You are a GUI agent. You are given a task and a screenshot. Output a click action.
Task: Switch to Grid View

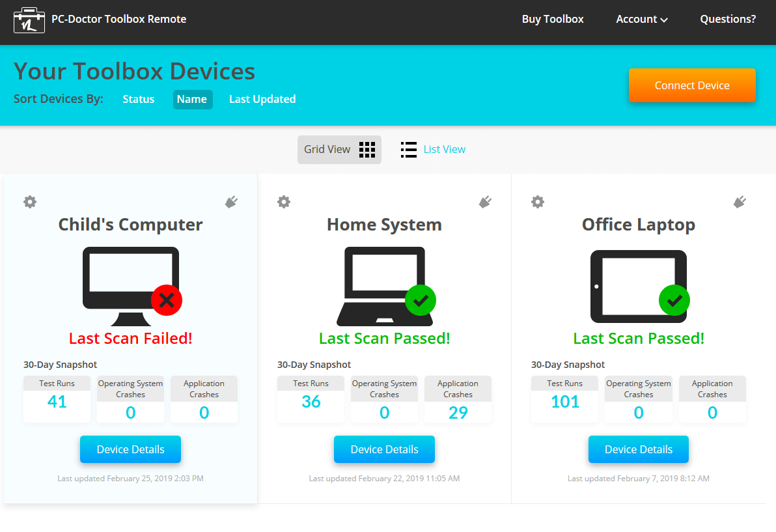tap(340, 150)
